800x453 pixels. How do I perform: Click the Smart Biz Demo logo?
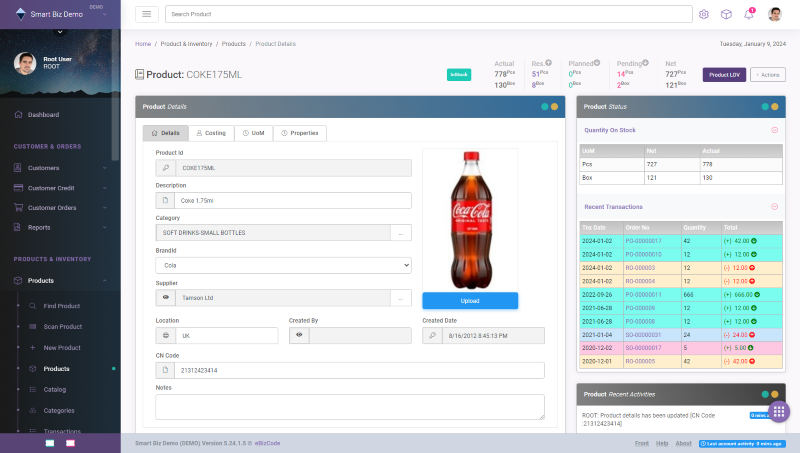pos(20,14)
